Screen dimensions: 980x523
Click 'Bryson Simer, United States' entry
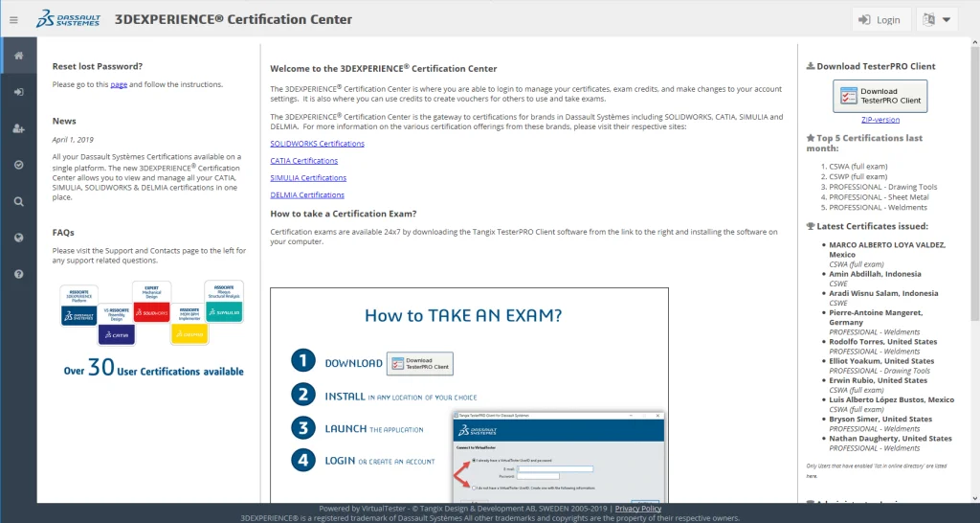[880, 420]
